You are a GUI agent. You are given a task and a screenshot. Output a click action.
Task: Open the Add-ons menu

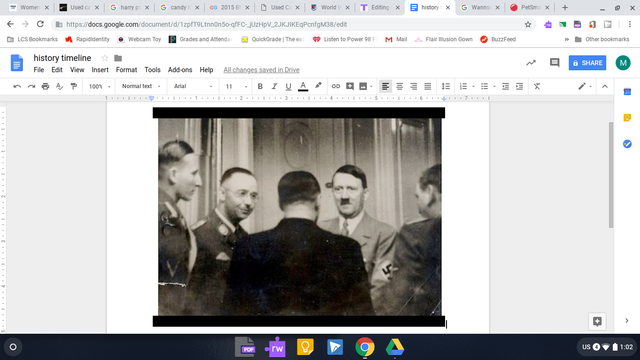180,70
